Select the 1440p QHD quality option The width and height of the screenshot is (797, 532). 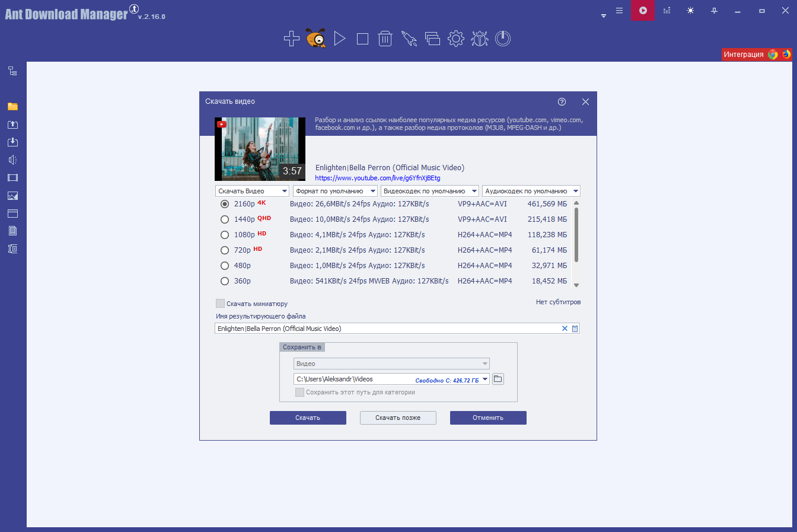pyautogui.click(x=225, y=219)
